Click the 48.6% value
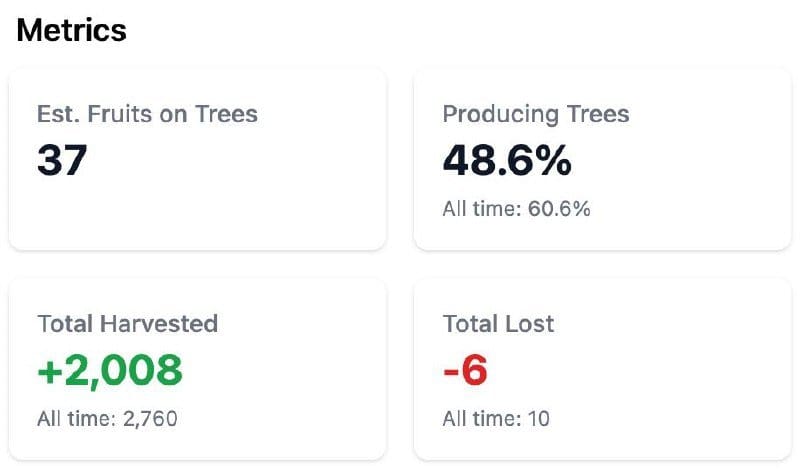Viewport: 800px width, 472px height. tap(507, 160)
